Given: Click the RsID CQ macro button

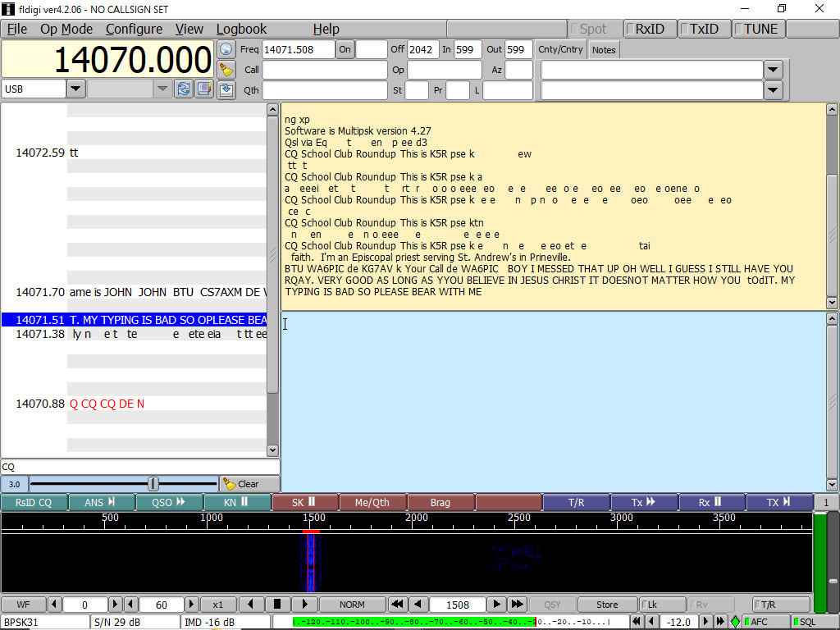Looking at the screenshot, I should (x=34, y=502).
